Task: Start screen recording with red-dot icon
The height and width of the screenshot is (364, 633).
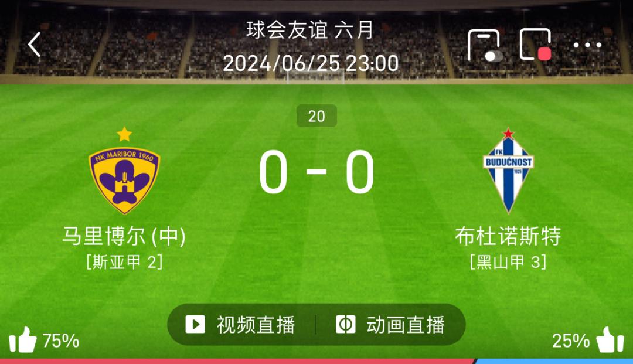Action: click(x=536, y=45)
